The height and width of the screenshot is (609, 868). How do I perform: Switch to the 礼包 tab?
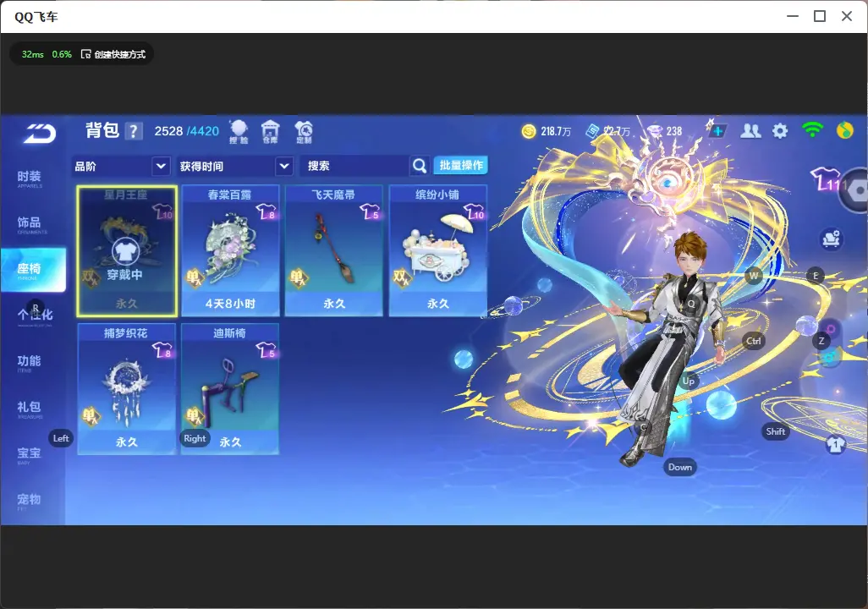(x=30, y=409)
